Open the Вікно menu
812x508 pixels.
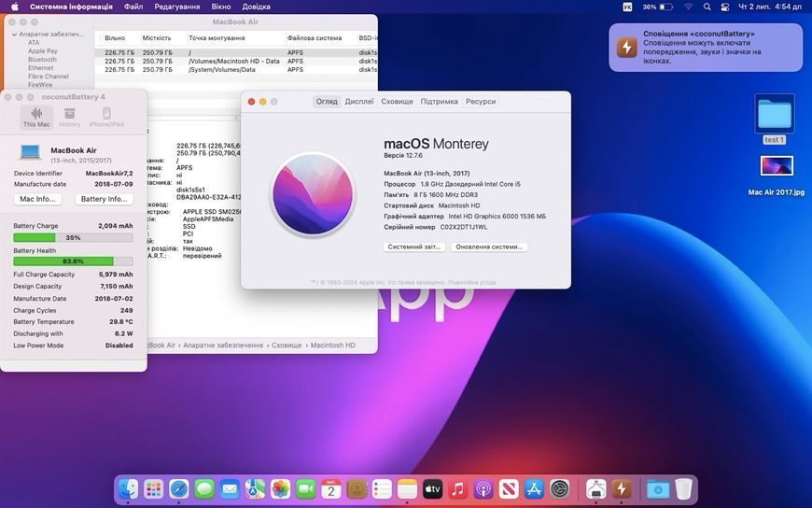click(x=221, y=7)
